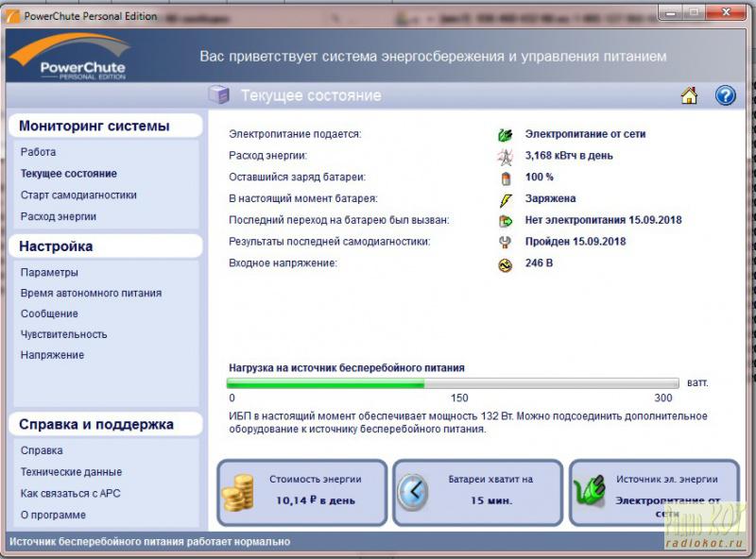Click the PowerChute Personal Edition logo

[70, 57]
